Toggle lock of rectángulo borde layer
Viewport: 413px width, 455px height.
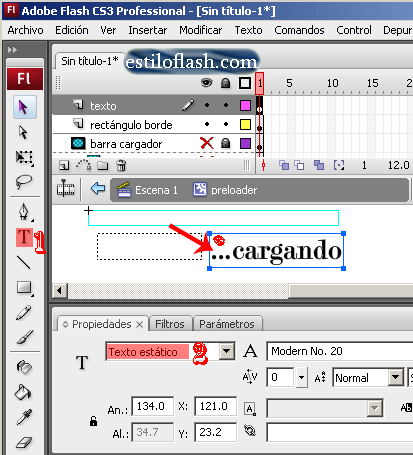tap(226, 124)
